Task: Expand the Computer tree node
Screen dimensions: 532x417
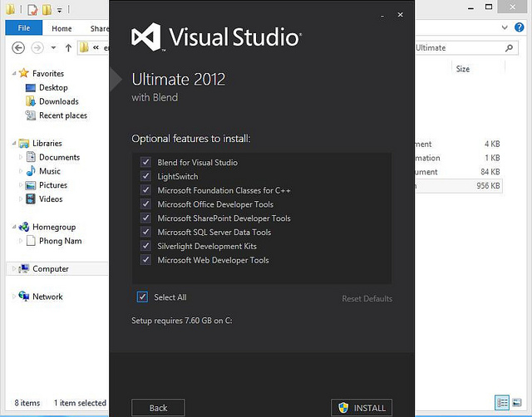Action: [14, 269]
